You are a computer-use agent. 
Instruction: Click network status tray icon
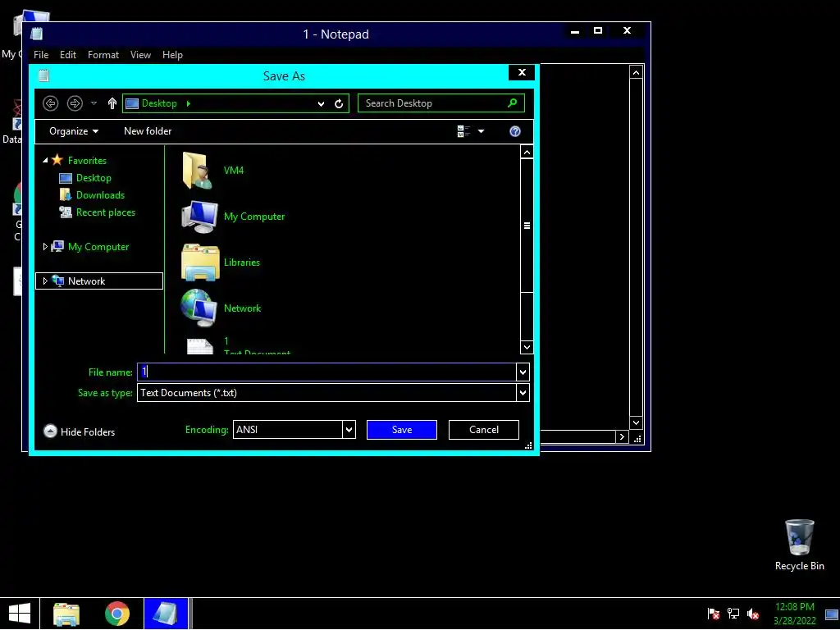[x=733, y=614]
